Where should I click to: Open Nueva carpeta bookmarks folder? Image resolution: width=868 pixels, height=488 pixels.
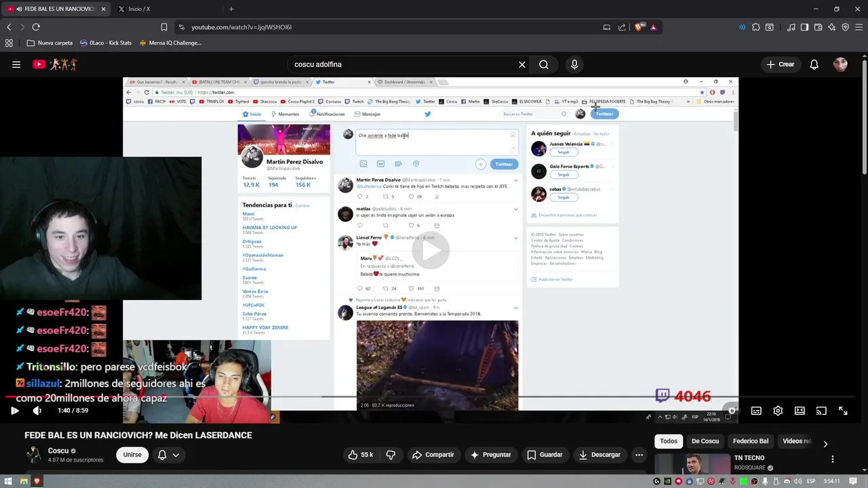pyautogui.click(x=50, y=43)
